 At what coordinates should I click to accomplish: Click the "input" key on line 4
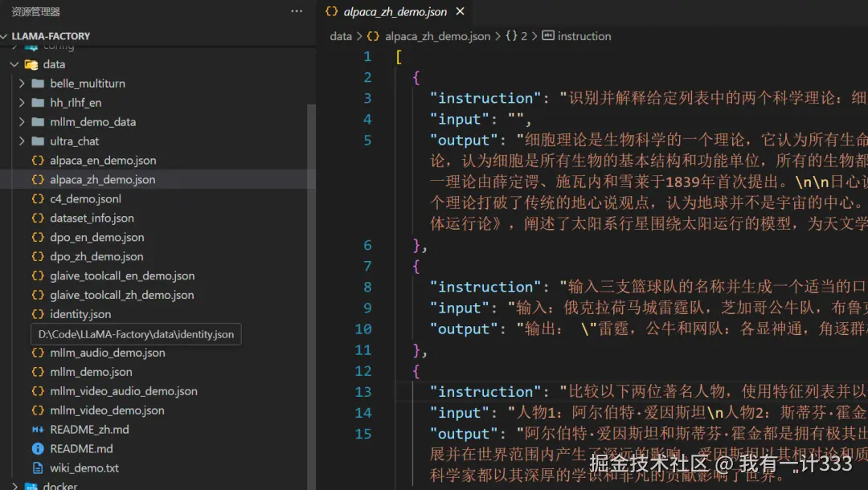460,119
